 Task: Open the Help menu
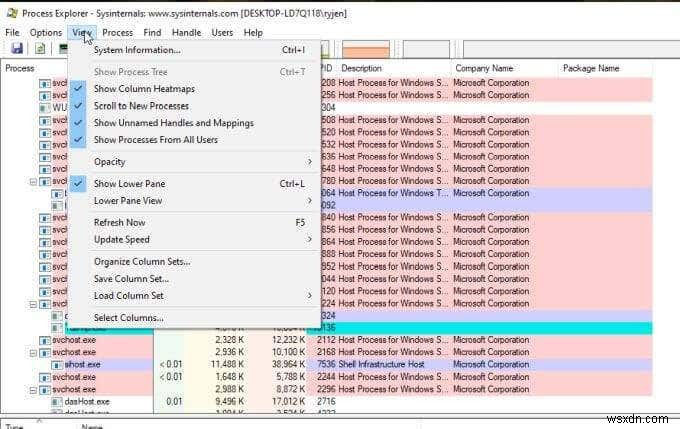253,33
